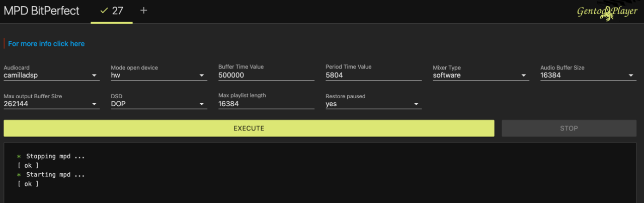Image resolution: width=644 pixels, height=203 pixels.
Task: Expand the Mode open device dropdown arrow
Action: [x=202, y=76]
